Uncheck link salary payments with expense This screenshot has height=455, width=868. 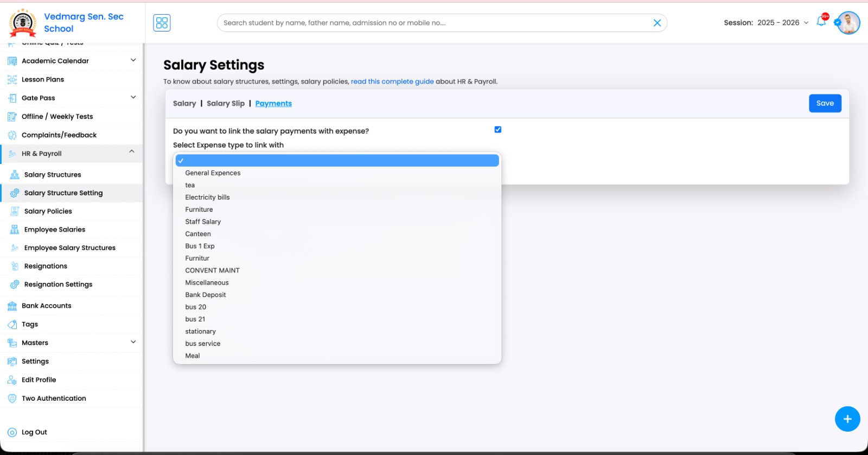tap(498, 130)
